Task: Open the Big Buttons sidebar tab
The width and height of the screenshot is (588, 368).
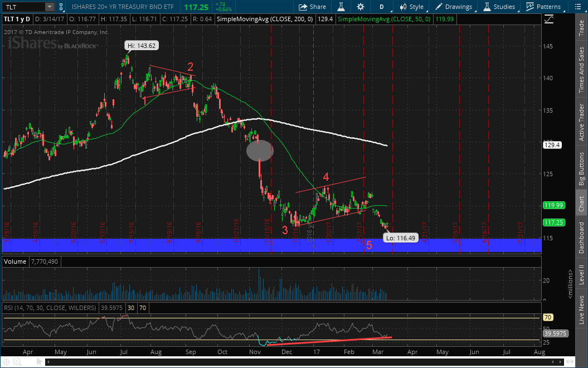Action: pyautogui.click(x=581, y=169)
